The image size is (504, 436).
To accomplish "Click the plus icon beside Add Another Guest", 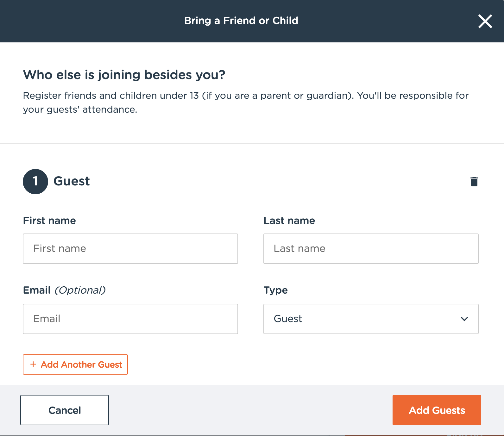I will coord(33,364).
